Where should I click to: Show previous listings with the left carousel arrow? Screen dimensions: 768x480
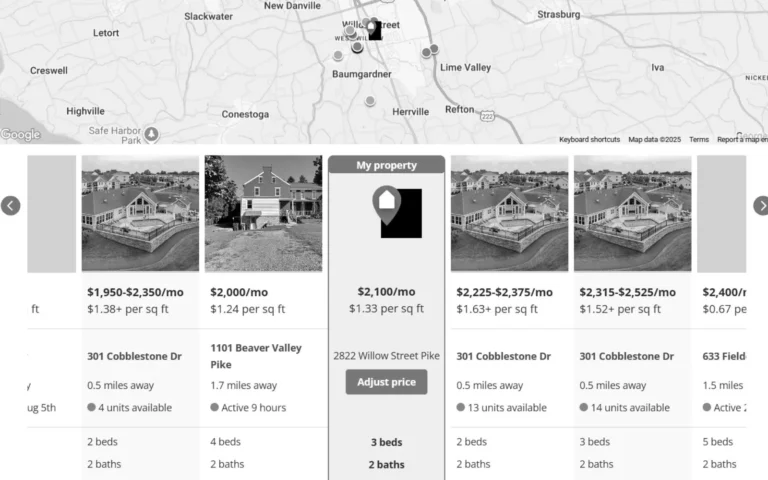coord(10,206)
